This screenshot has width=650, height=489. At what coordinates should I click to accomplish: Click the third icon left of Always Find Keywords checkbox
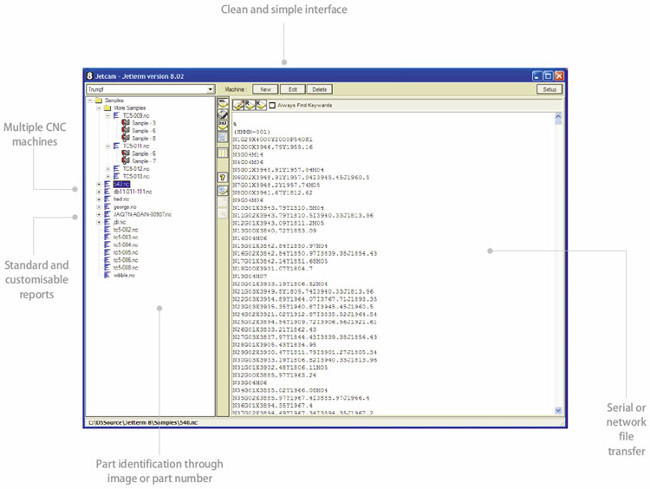tap(261, 105)
